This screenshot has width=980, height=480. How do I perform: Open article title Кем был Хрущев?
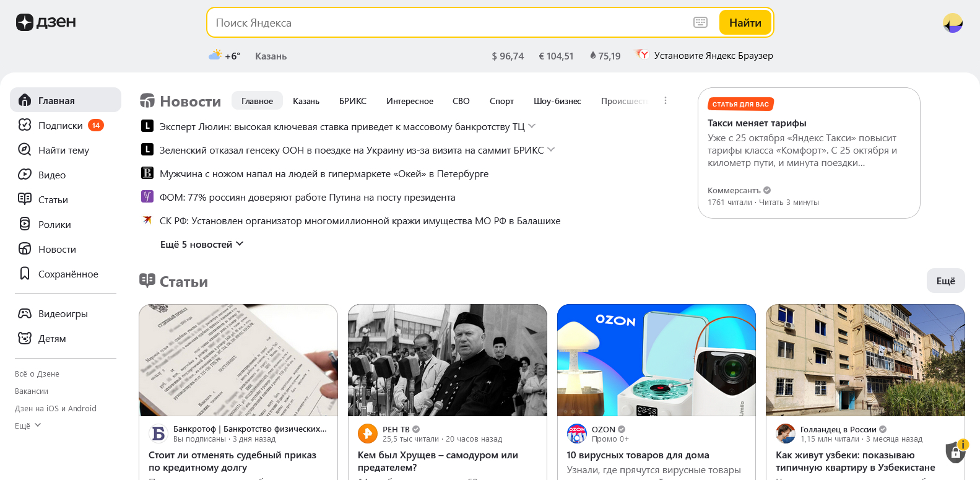pos(438,461)
